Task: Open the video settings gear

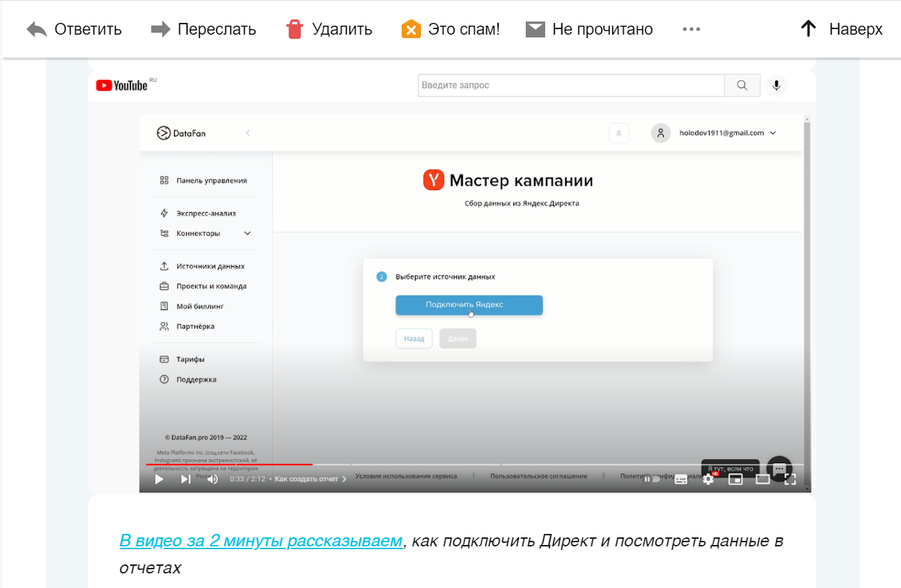Action: pyautogui.click(x=708, y=479)
